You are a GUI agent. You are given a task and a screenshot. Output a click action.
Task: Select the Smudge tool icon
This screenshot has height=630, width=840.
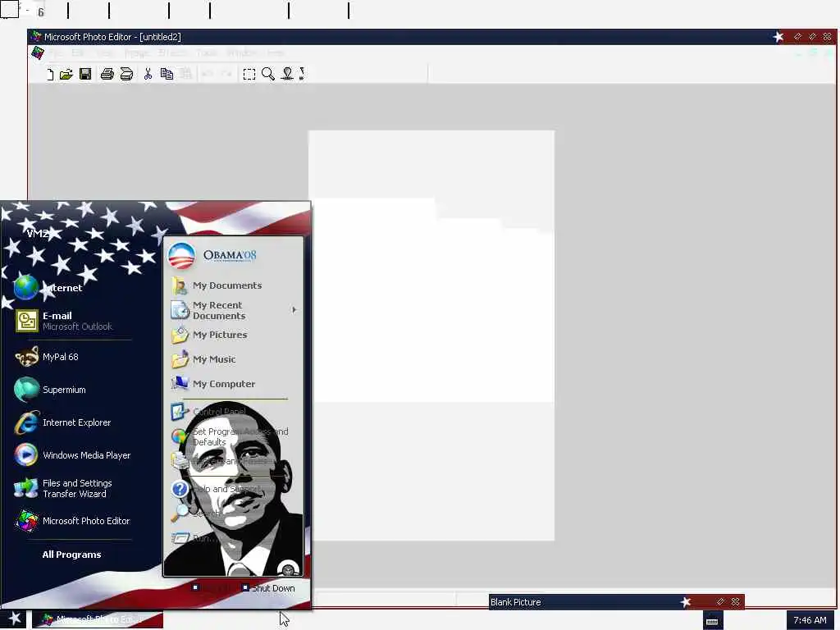pyautogui.click(x=287, y=74)
